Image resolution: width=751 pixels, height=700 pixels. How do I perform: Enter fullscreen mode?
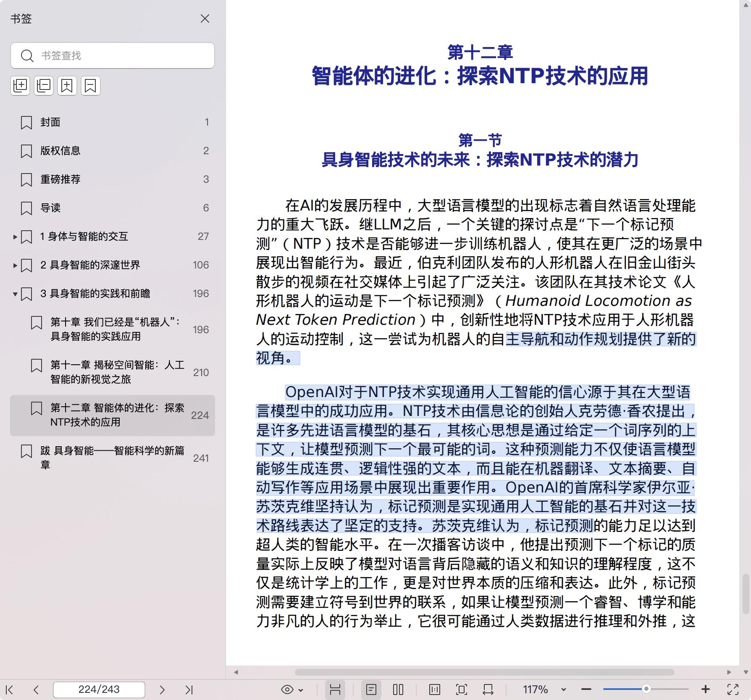pyautogui.click(x=733, y=689)
